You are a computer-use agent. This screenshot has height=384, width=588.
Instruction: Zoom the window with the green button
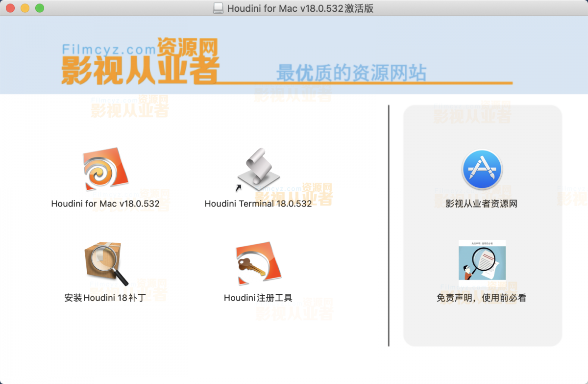[40, 8]
